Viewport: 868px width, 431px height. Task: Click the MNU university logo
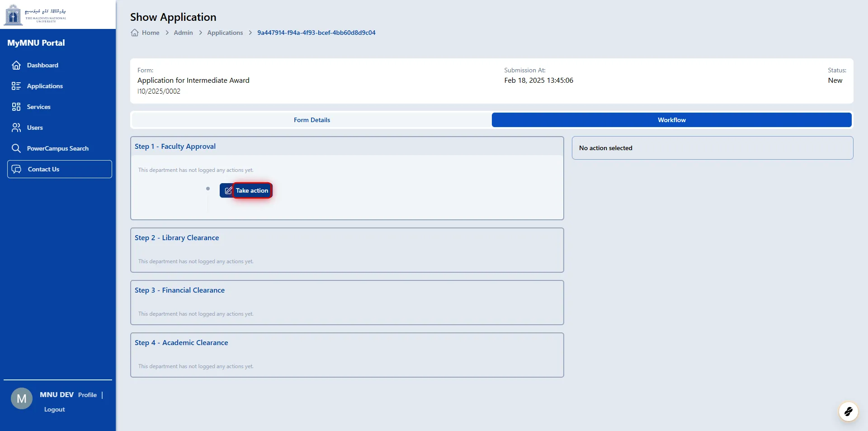pos(35,14)
